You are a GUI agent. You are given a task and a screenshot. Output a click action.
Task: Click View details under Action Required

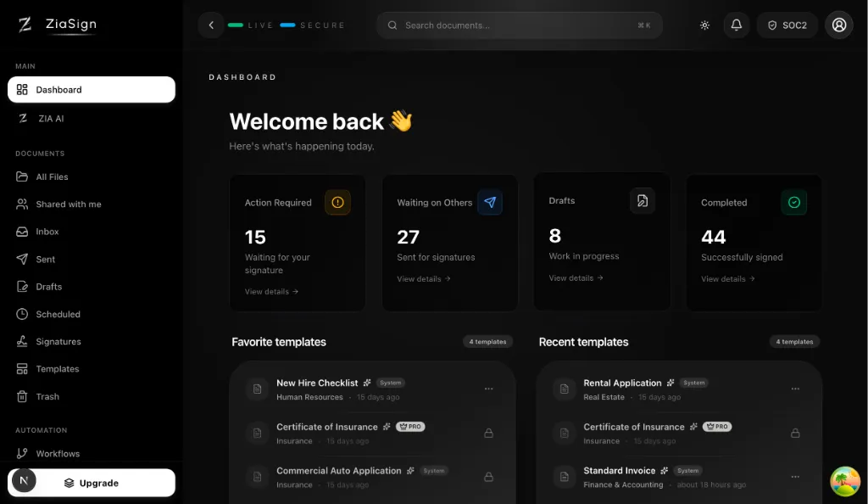pos(271,292)
